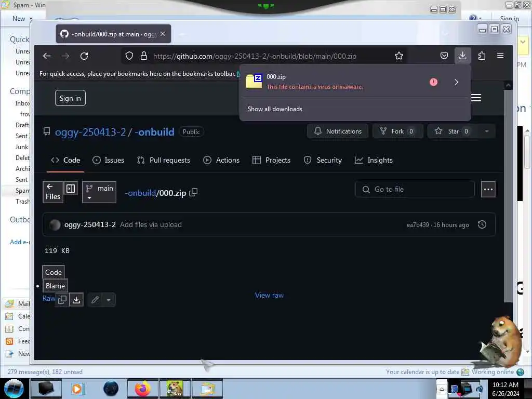Open the -onbuild repository link
Image resolution: width=532 pixels, height=399 pixels.
point(154,132)
